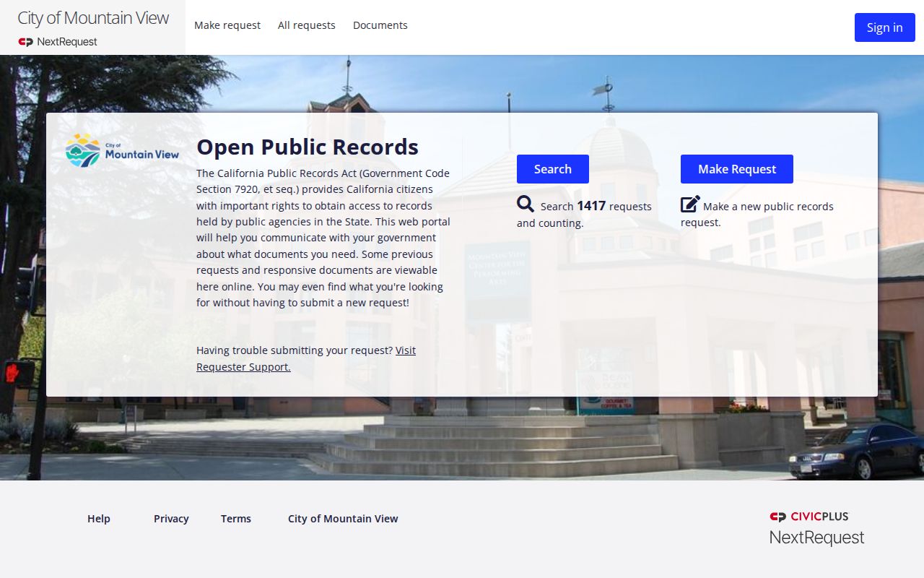
Task: Click the Open Public Records heading
Action: pos(308,147)
